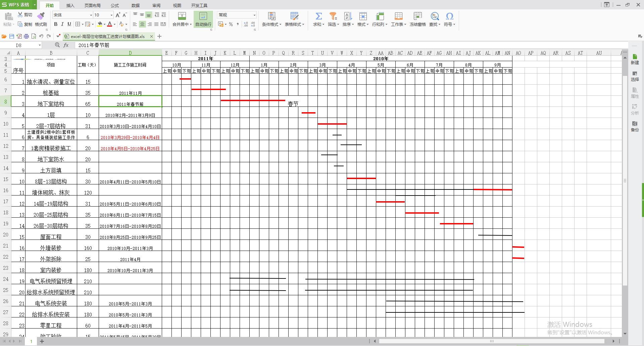Open a new document tab with plus
Screen dimensions: 644x346
click(x=159, y=36)
